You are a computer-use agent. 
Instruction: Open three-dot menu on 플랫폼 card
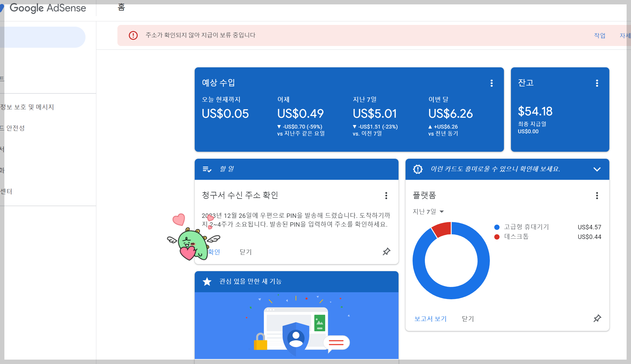click(x=597, y=196)
